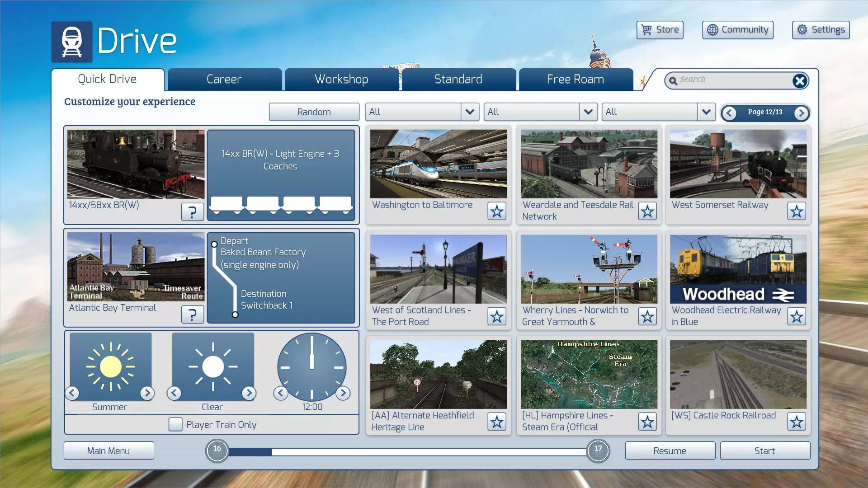Switch to the Career tab
Screen dimensions: 868x488
tap(224, 80)
